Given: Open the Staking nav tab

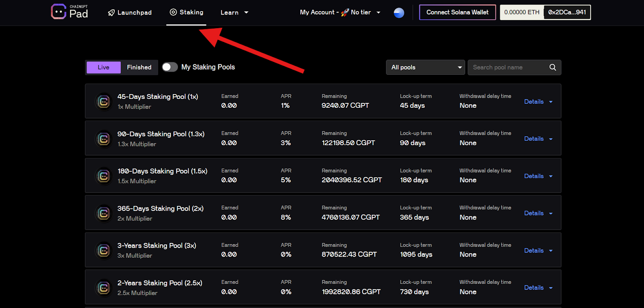Looking at the screenshot, I should (186, 12).
